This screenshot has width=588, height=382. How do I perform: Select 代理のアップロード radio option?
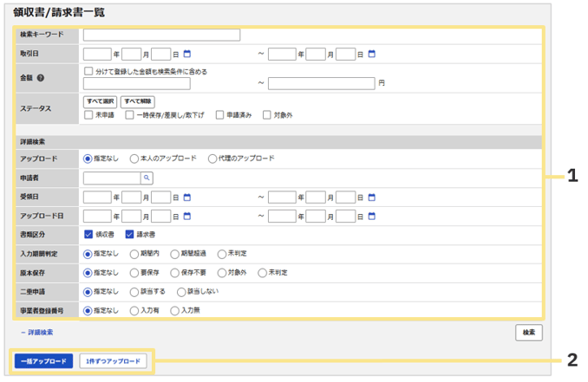212,159
